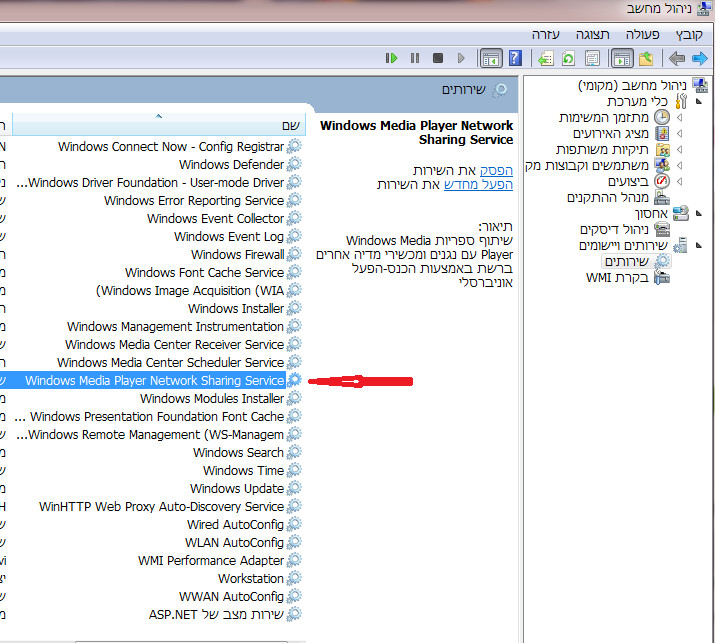Click the הפעל מחדש service link
This screenshot has height=643, width=715.
478,184
